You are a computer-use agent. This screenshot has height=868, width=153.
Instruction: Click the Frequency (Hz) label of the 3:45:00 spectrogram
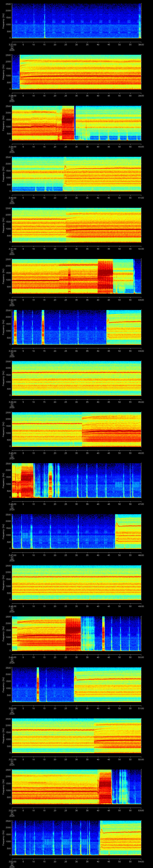tap(3, 429)
